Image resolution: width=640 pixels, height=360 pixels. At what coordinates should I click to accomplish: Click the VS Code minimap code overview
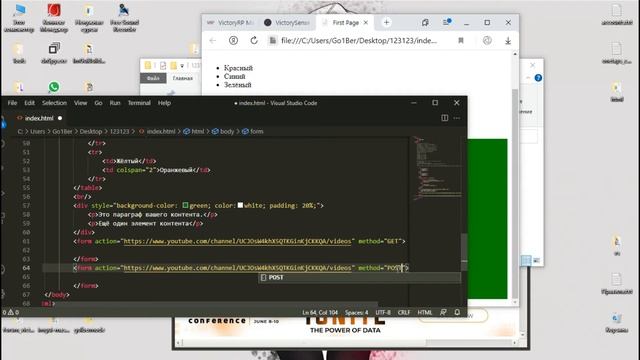(x=437, y=169)
